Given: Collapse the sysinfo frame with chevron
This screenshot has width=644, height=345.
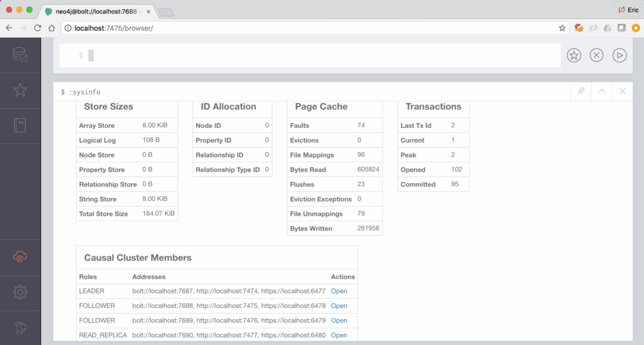Looking at the screenshot, I should coord(602,91).
